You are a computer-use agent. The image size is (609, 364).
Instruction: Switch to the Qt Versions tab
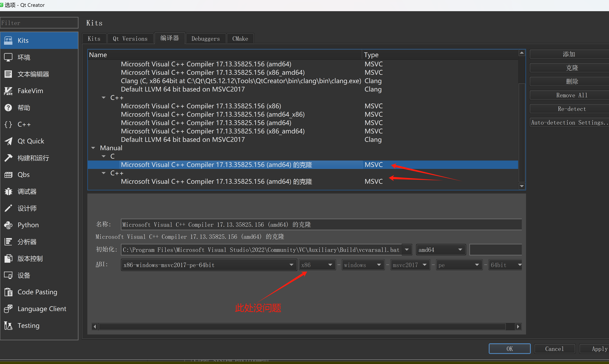(130, 39)
